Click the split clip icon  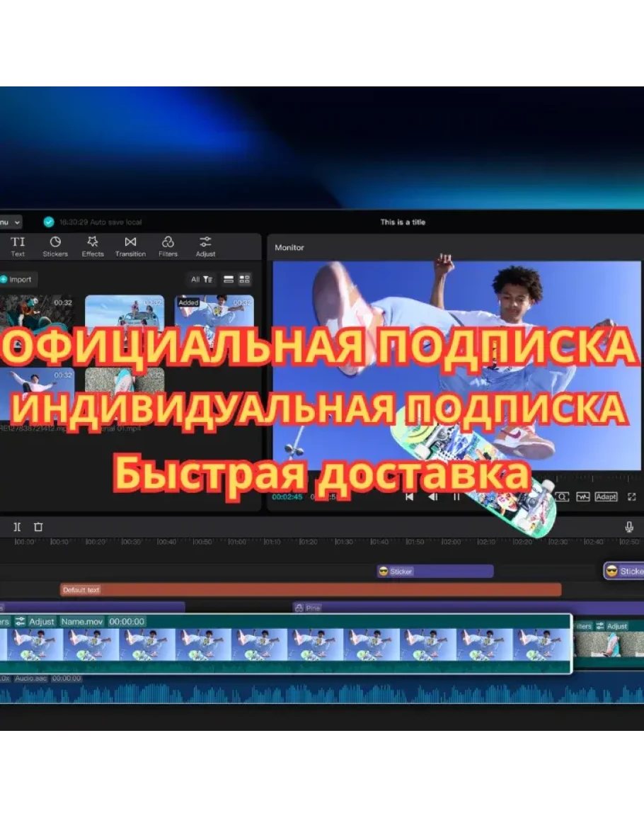(x=18, y=527)
